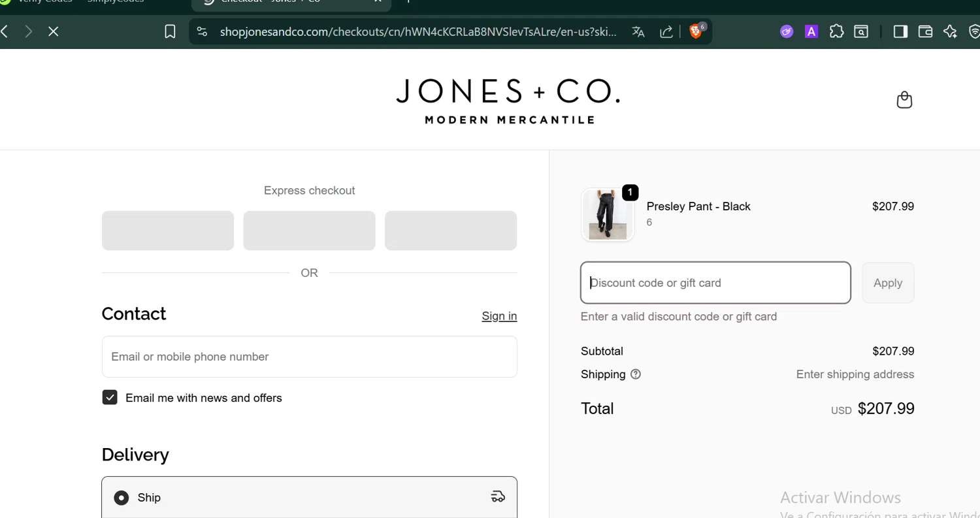Viewport: 980px width, 518px height.
Task: Switch to the Checkout Jones + Co tab
Action: pos(291,3)
